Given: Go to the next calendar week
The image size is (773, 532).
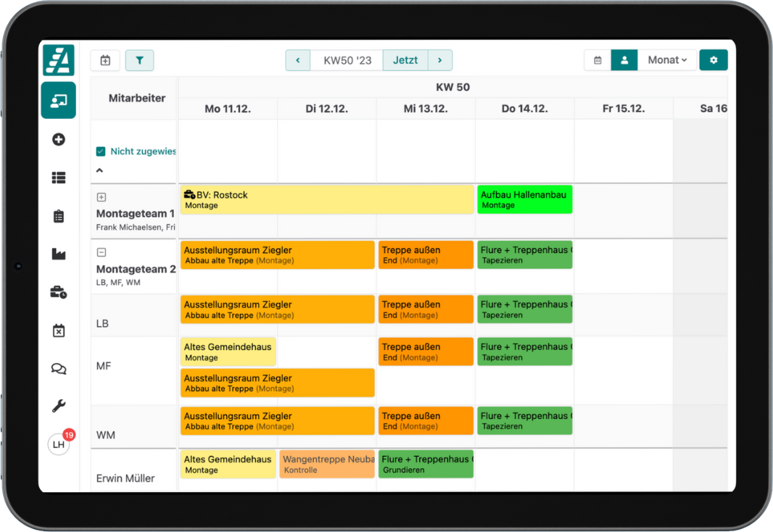Looking at the screenshot, I should point(440,60).
